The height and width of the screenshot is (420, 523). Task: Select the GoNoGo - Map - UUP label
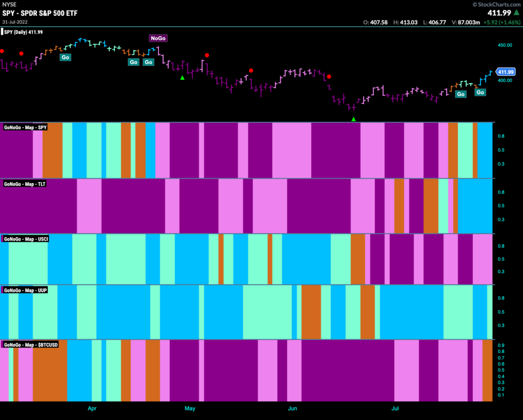pos(26,290)
